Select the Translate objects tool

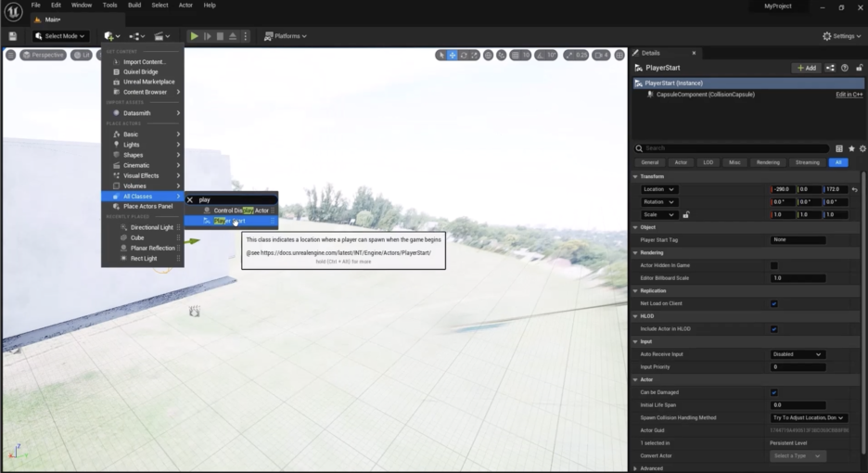pos(453,55)
